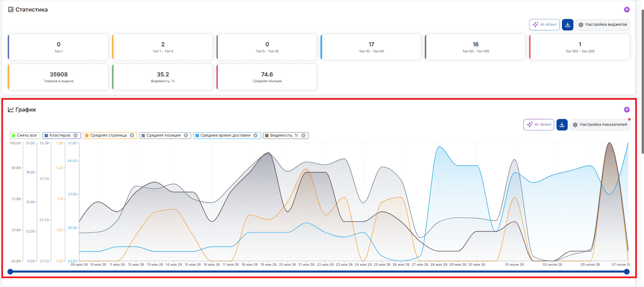This screenshot has width=644, height=287.
Task: Remove Средняя позиция series via its x icon
Action: click(186, 136)
